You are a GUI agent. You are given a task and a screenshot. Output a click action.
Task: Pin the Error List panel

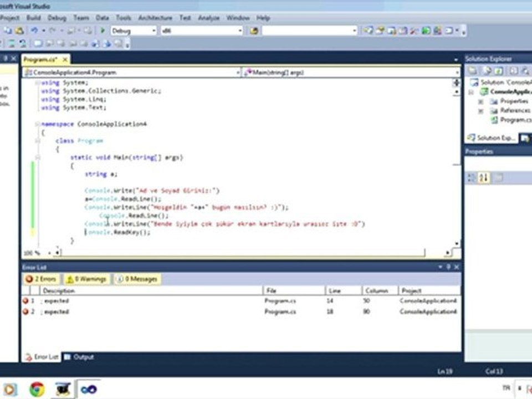(448, 267)
